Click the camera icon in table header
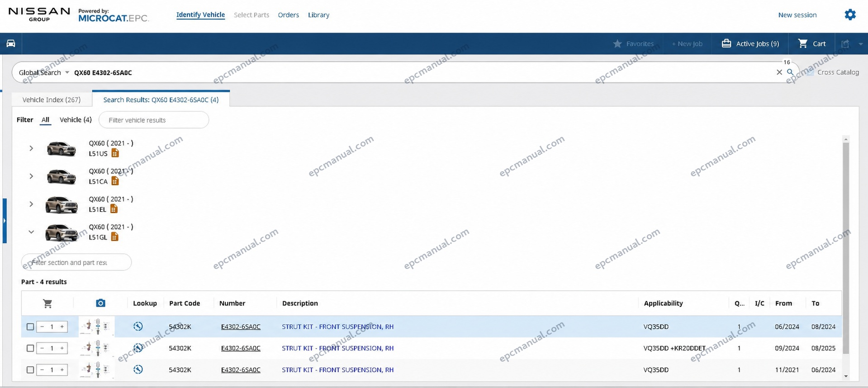Viewport: 868px width, 388px height. (x=100, y=303)
